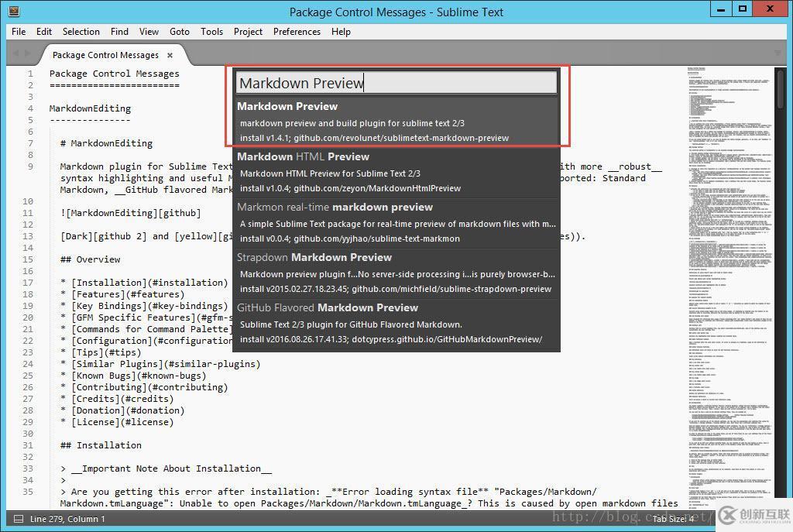Click the zeyon/MarkdownHtmlPreview install line
The height and width of the screenshot is (532, 793).
coord(351,188)
